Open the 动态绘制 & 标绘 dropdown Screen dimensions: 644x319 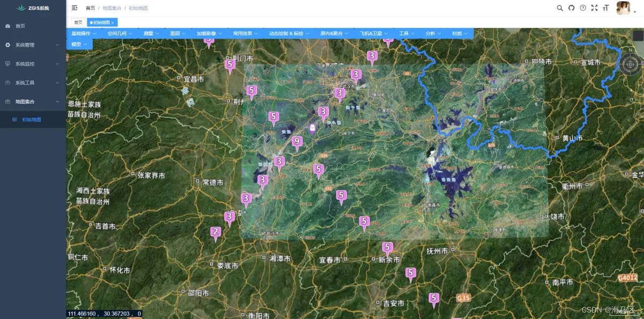pos(289,33)
